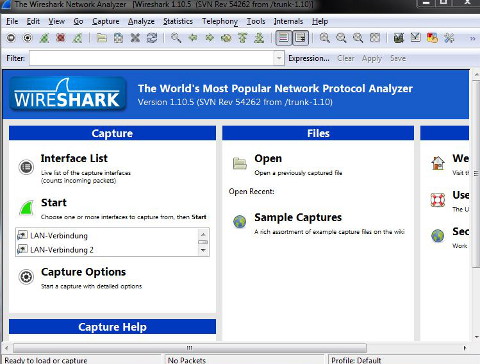Open the Telephony menu

click(x=220, y=21)
